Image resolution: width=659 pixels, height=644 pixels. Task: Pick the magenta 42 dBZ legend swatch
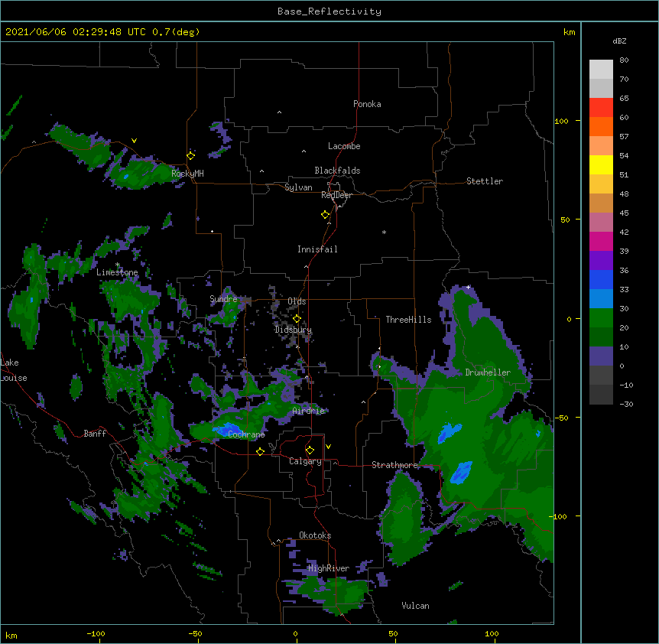(x=601, y=241)
